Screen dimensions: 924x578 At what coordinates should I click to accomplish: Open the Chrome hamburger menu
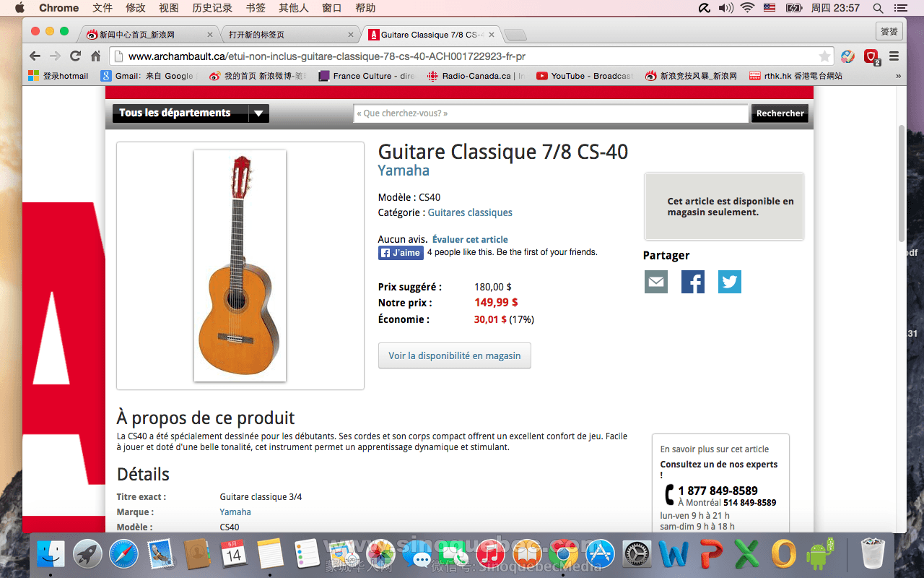pos(894,56)
